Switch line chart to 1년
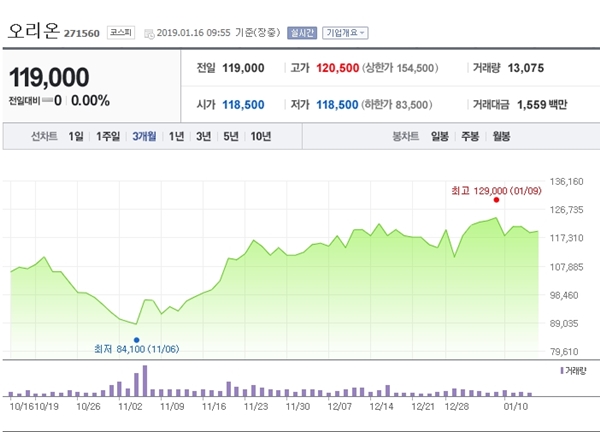 pyautogui.click(x=176, y=136)
